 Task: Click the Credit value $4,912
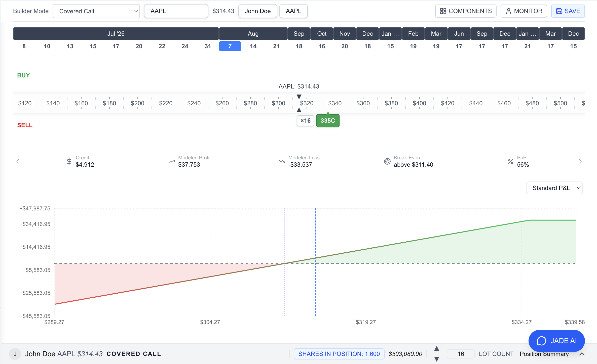click(85, 165)
